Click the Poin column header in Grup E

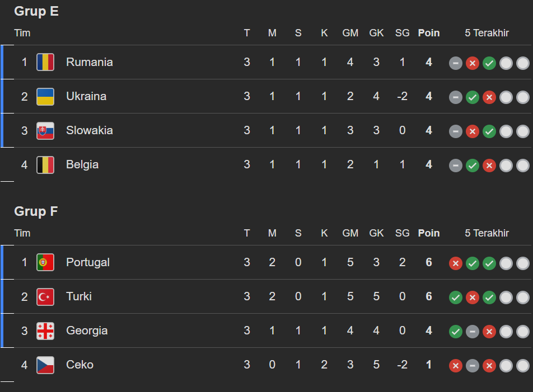coord(429,33)
